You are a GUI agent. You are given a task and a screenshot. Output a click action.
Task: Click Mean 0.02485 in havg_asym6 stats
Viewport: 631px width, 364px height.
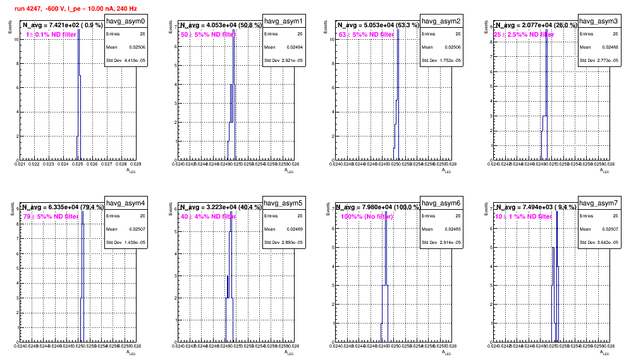click(441, 229)
